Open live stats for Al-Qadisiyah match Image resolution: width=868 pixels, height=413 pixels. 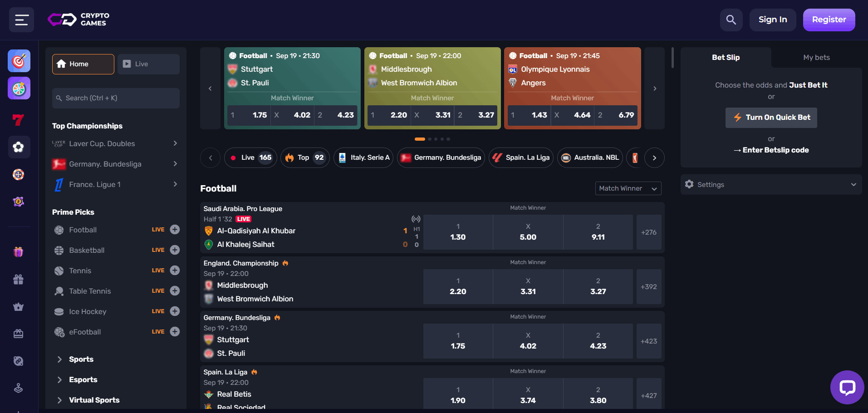(x=416, y=219)
